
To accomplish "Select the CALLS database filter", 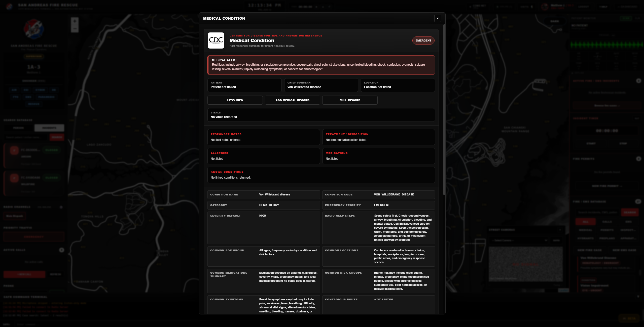I will (x=607, y=222).
